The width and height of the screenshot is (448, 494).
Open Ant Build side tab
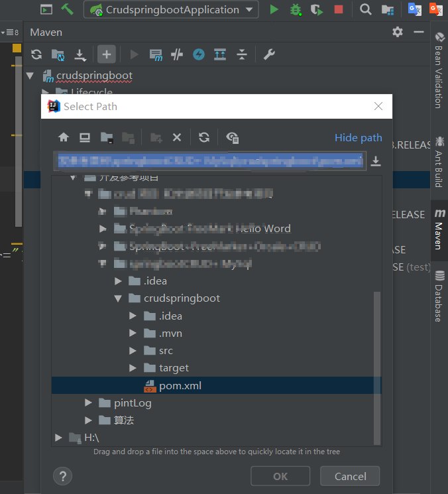(439, 161)
